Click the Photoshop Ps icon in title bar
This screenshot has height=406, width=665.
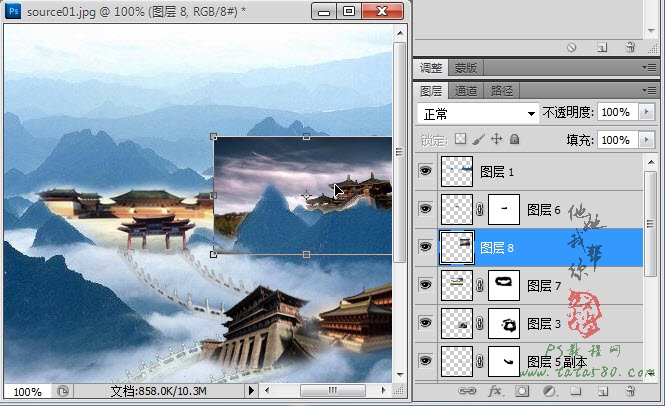(x=13, y=10)
